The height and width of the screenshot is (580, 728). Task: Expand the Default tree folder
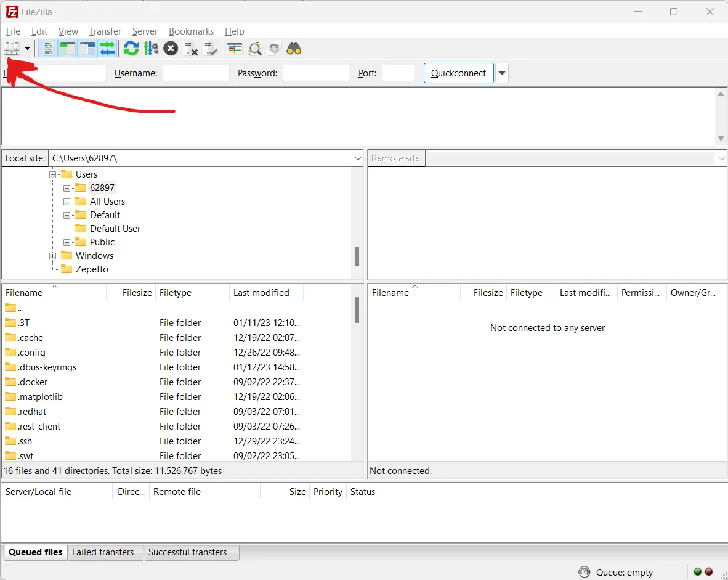click(x=67, y=214)
